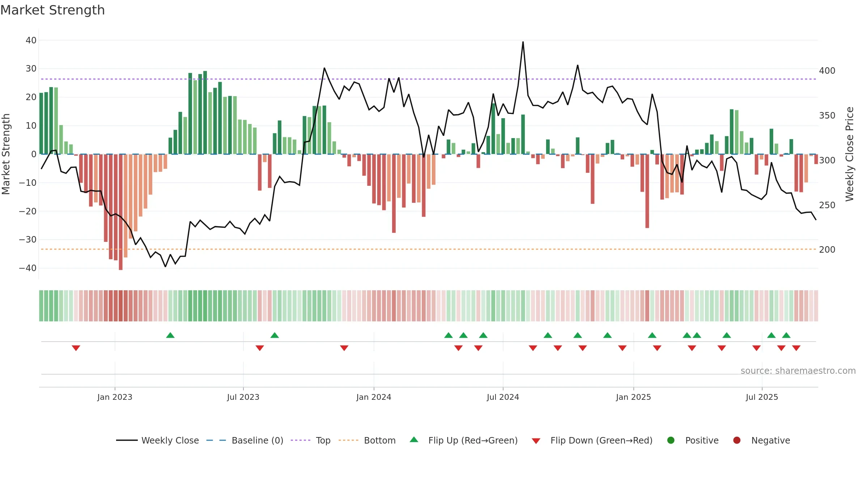The width and height of the screenshot is (868, 488).
Task: Click the dark red Negative circle in the legend
Action: point(737,440)
